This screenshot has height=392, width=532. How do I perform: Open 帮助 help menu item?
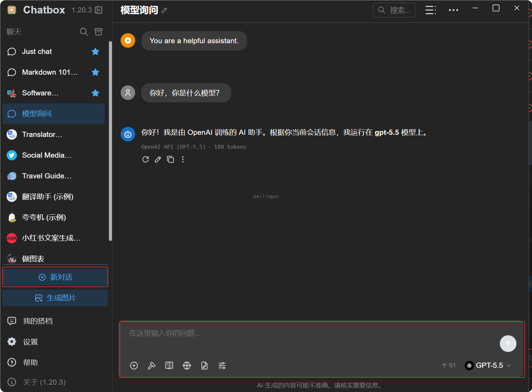tap(55, 362)
